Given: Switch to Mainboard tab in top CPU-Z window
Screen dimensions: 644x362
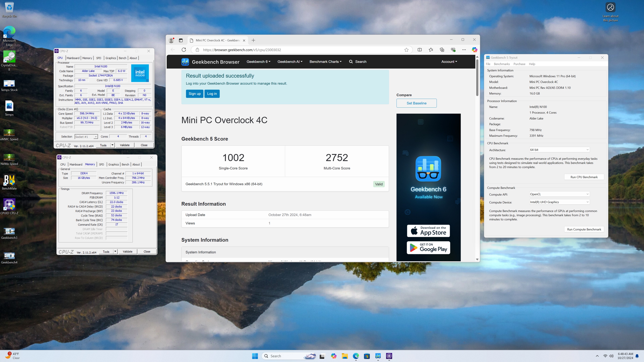Looking at the screenshot, I should coord(73,58).
